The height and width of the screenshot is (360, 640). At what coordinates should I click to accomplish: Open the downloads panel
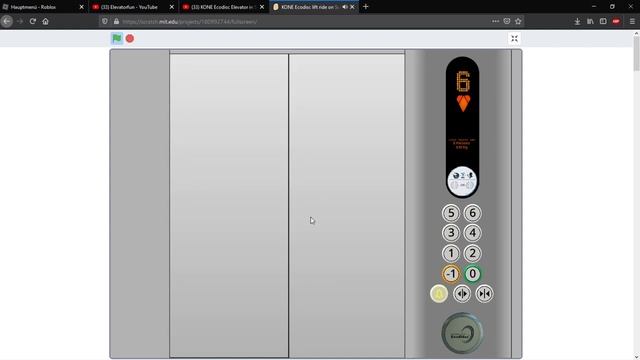tap(577, 21)
